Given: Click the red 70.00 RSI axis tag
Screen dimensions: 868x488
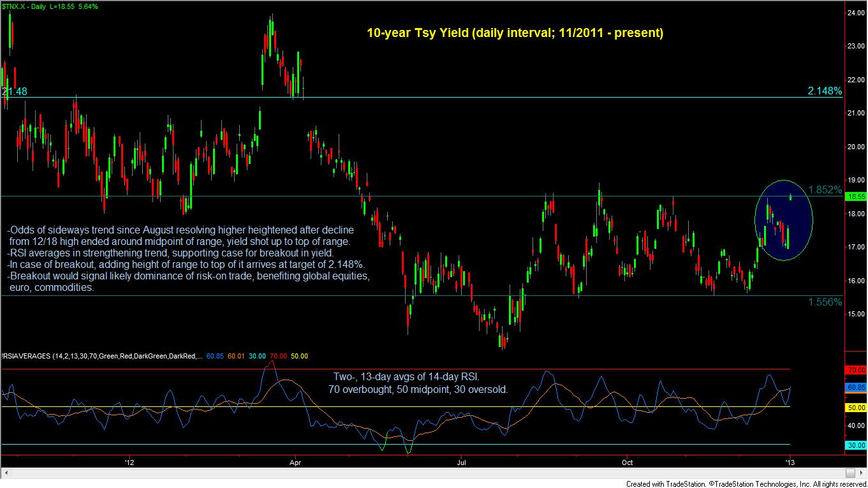Looking at the screenshot, I should pyautogui.click(x=855, y=369).
